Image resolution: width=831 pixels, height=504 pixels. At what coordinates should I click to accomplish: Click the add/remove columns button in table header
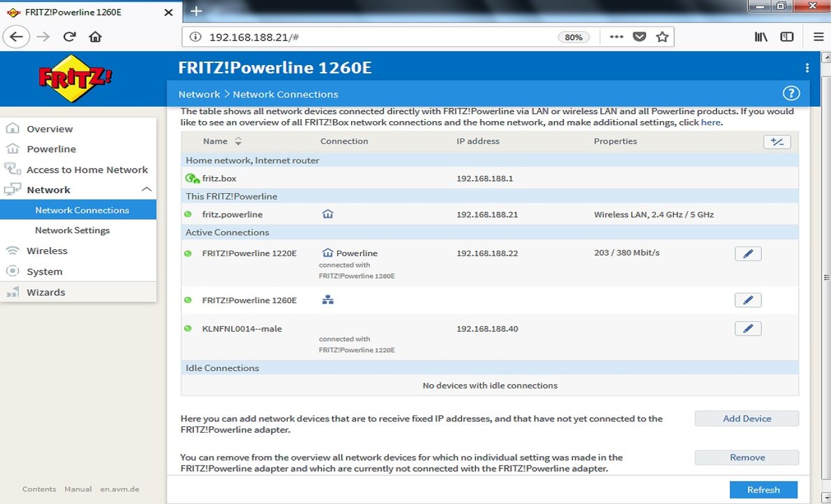pos(777,142)
